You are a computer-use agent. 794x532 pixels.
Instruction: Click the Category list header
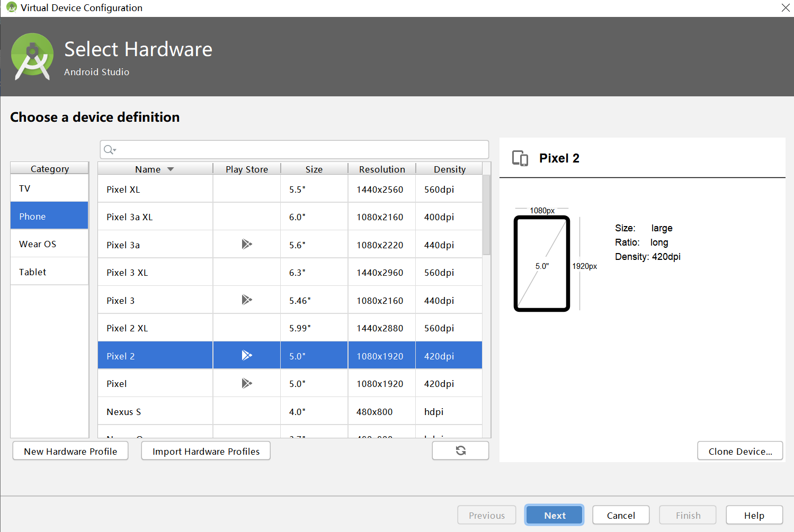(50, 169)
